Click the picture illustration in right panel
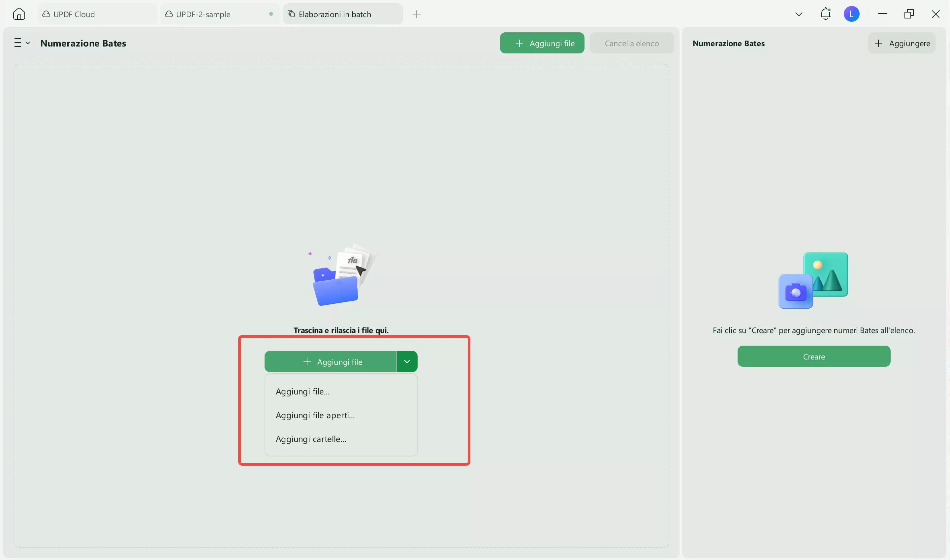 coord(813,280)
